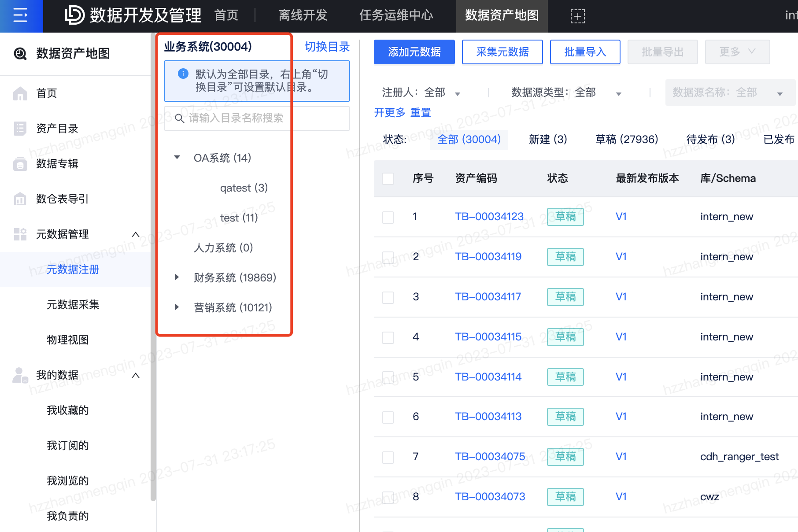Click the add-module plus icon in top navigation

[x=577, y=16]
